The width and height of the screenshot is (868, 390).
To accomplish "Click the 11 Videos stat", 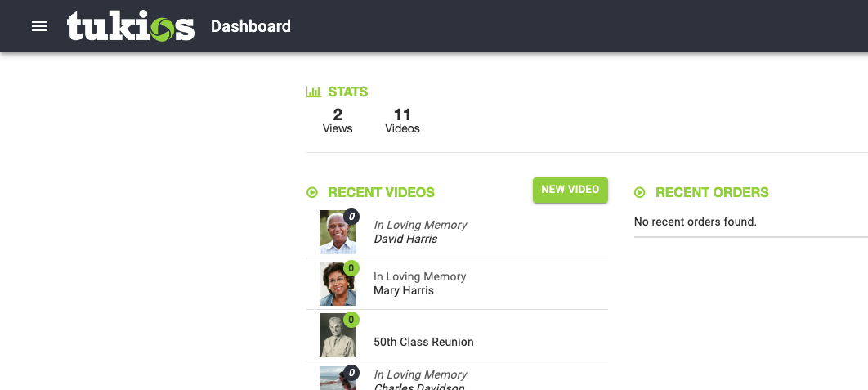I will coord(402,121).
